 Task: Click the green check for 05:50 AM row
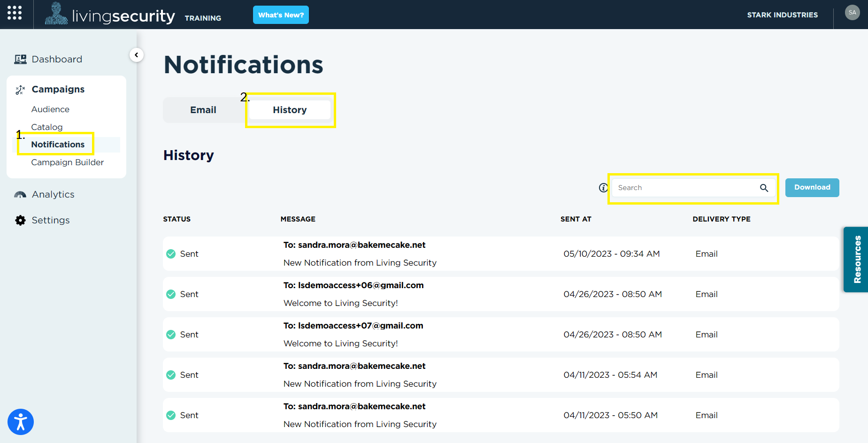tap(171, 415)
